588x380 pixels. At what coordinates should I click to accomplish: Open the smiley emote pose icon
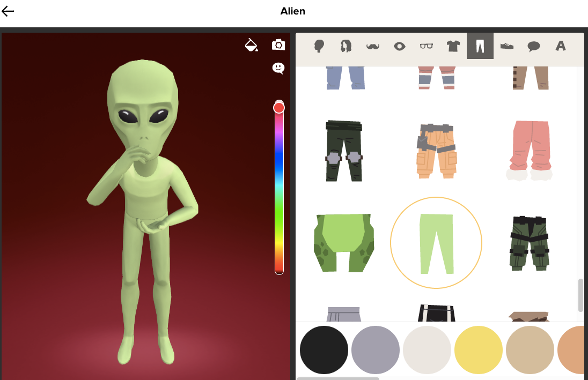coord(278,68)
